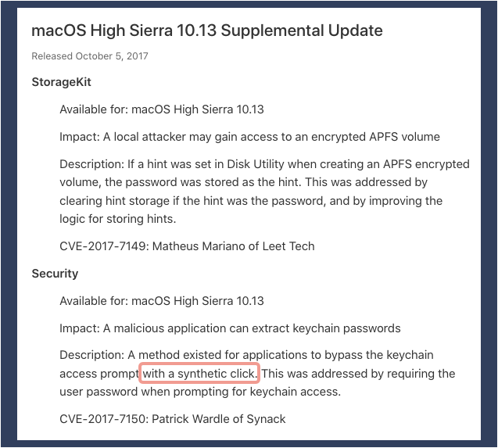Screen dimensions: 498x448
Task: Click the words 'access prompt' before the highlight
Action: tap(99, 374)
